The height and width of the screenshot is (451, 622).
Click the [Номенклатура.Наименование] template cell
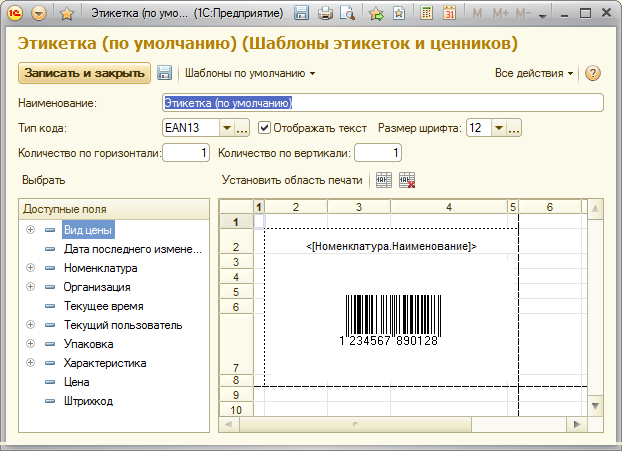pyautogui.click(x=391, y=246)
